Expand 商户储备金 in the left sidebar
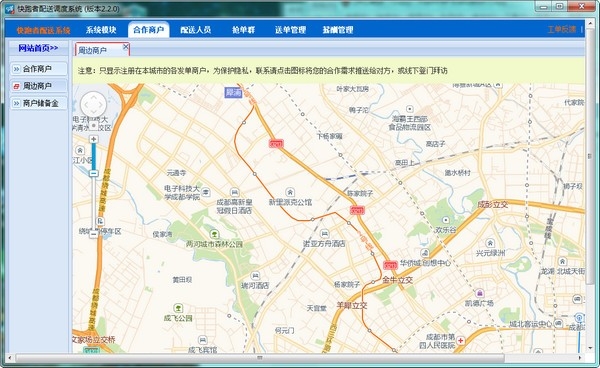The width and height of the screenshot is (600, 368). pos(38,103)
